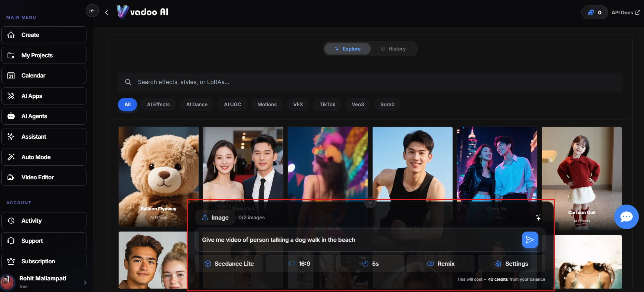
Task: Open the colorful carnival dancer thumbnail
Action: 328,163
